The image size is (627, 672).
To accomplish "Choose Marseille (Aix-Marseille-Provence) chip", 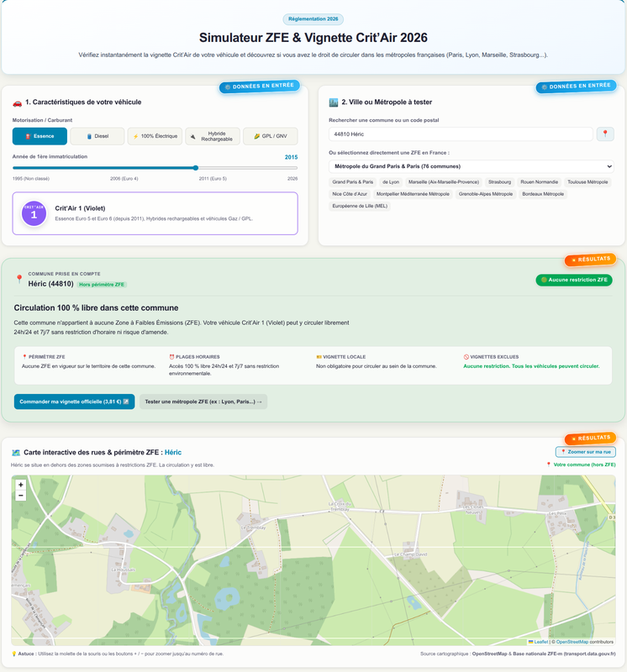I will pyautogui.click(x=444, y=182).
